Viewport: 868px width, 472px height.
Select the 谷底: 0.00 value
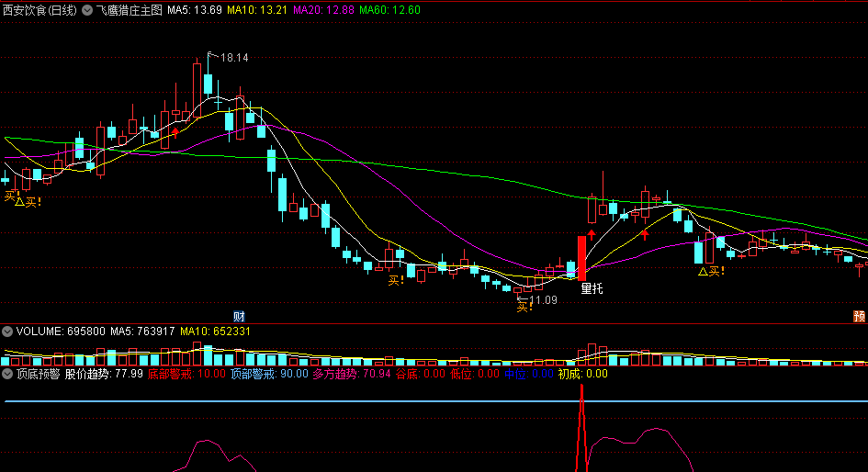[420, 374]
